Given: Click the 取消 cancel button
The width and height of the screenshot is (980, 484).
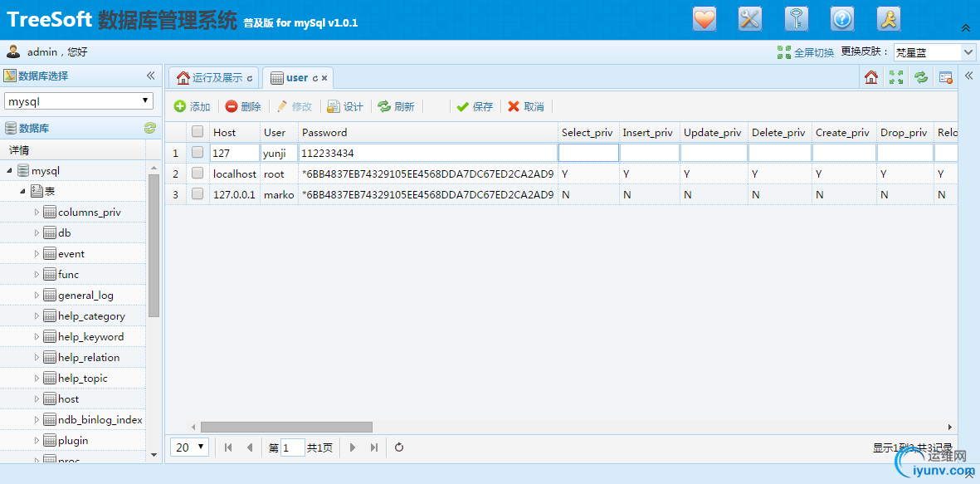Looking at the screenshot, I should pos(525,106).
